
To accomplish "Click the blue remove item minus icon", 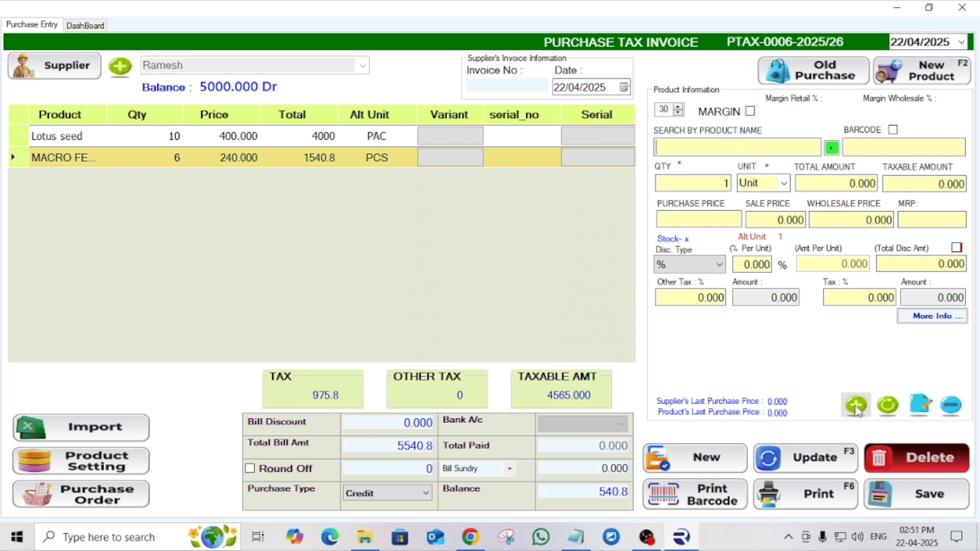I will point(950,405).
